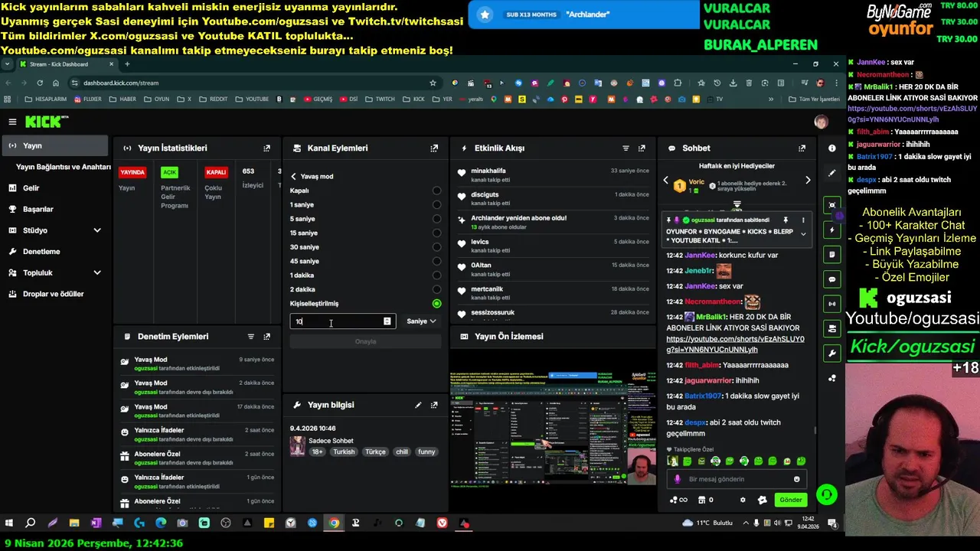Viewport: 980px width, 551px height.
Task: Open the green headset support button
Action: tap(826, 495)
